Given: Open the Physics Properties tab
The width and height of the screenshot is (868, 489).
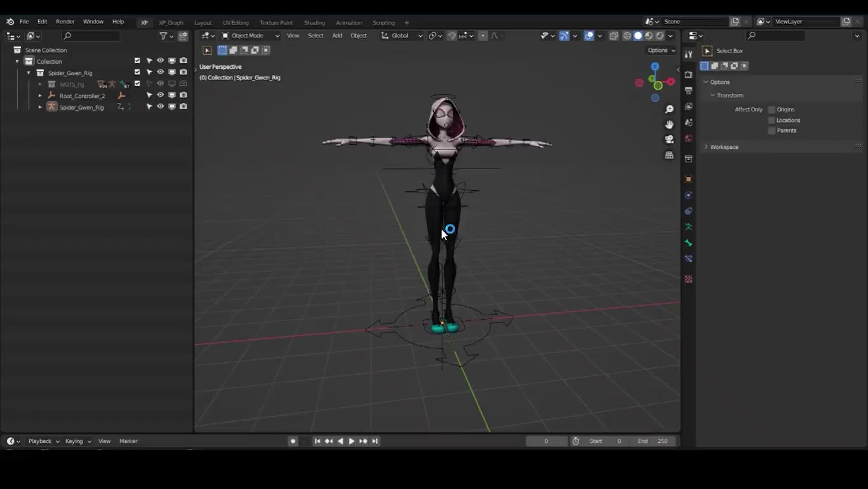Looking at the screenshot, I should point(689,194).
